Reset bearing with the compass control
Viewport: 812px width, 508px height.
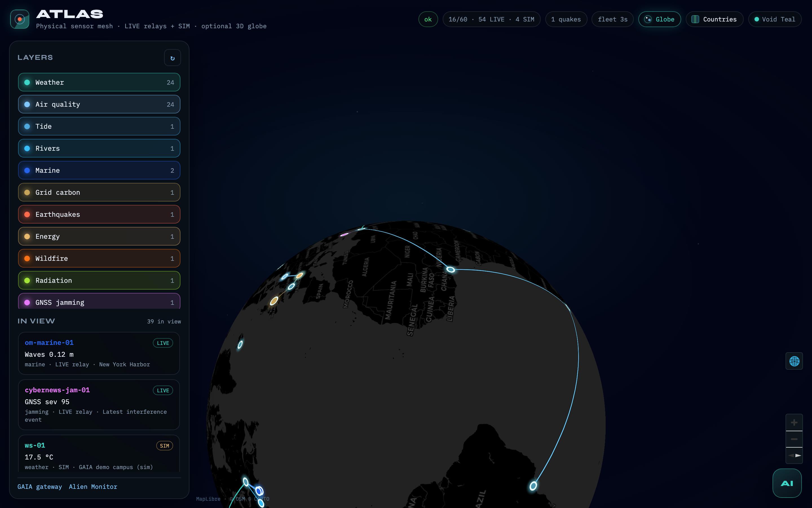(794, 456)
